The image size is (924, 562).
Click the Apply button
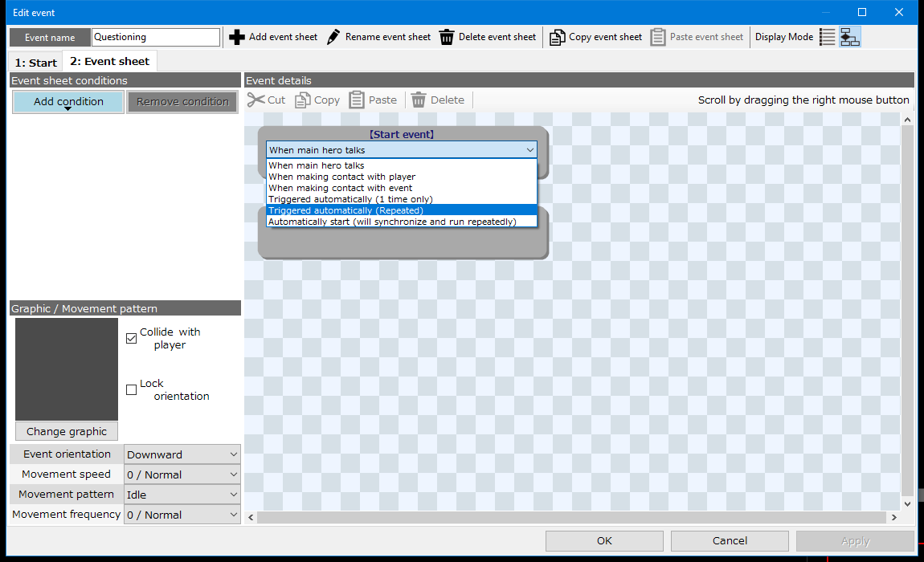(x=855, y=541)
